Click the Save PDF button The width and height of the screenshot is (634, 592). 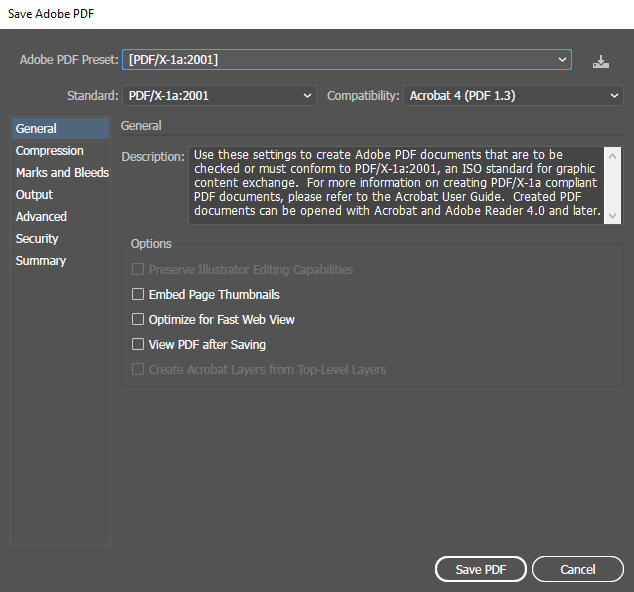[481, 569]
